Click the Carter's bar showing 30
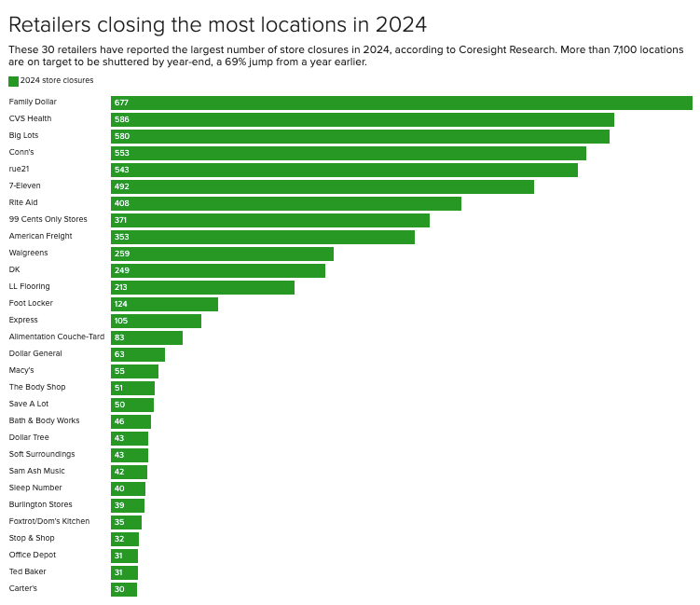The height and width of the screenshot is (605, 700). point(124,589)
